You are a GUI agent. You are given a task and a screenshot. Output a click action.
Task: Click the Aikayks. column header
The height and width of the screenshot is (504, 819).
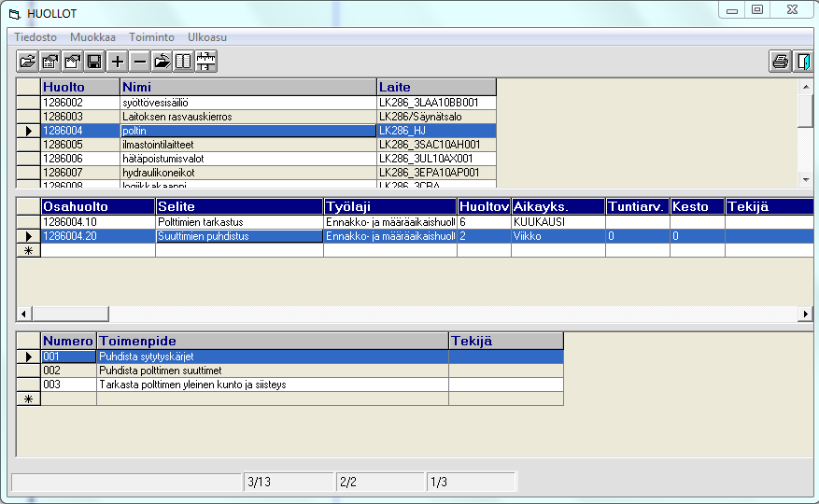[x=558, y=206]
